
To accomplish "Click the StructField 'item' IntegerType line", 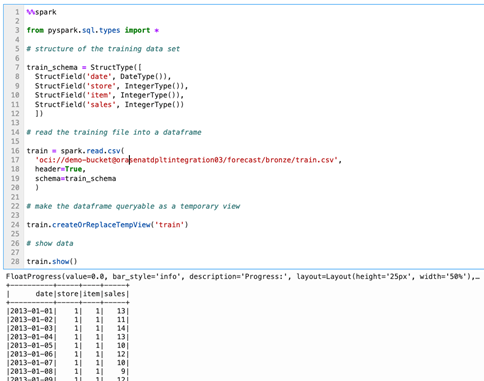I will pyautogui.click(x=109, y=95).
